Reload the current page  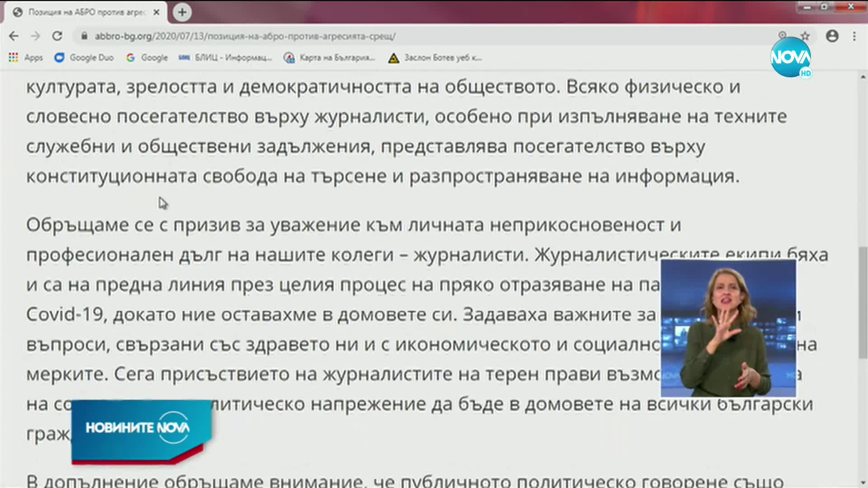coord(57,36)
